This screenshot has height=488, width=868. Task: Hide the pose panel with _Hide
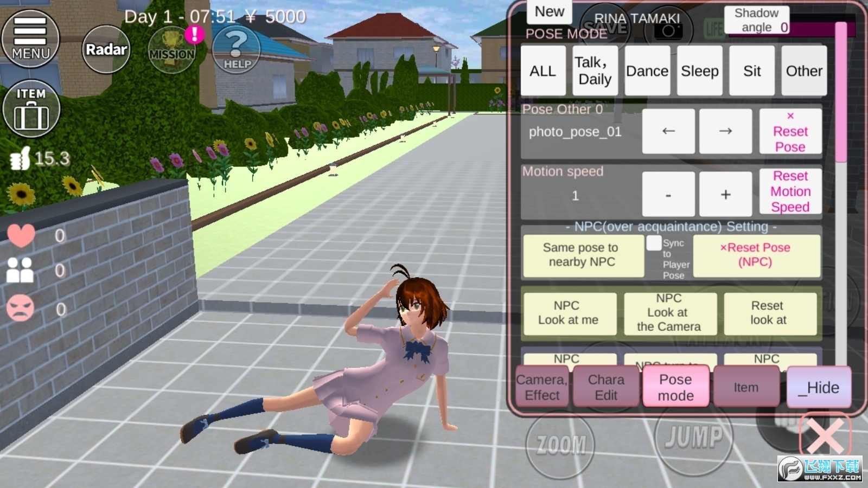click(x=819, y=387)
